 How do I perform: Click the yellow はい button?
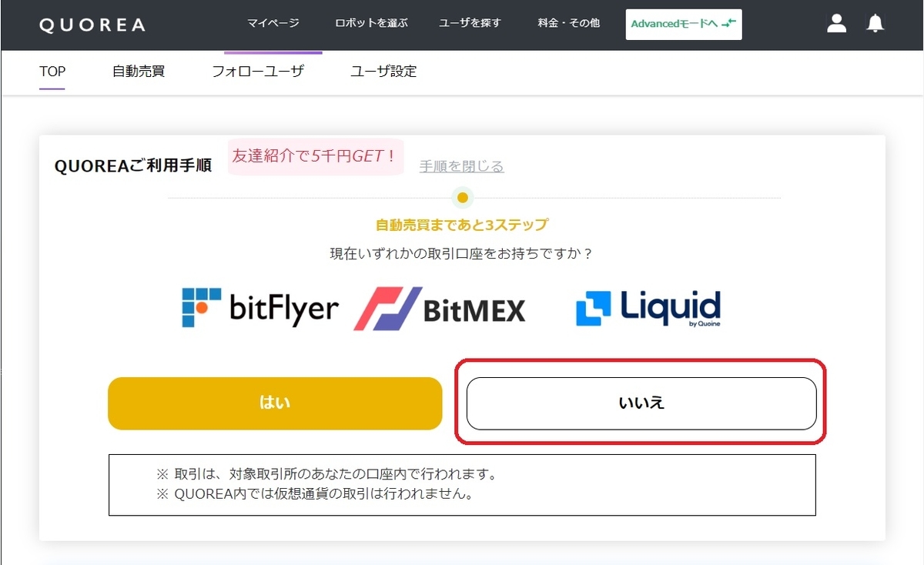pos(275,403)
